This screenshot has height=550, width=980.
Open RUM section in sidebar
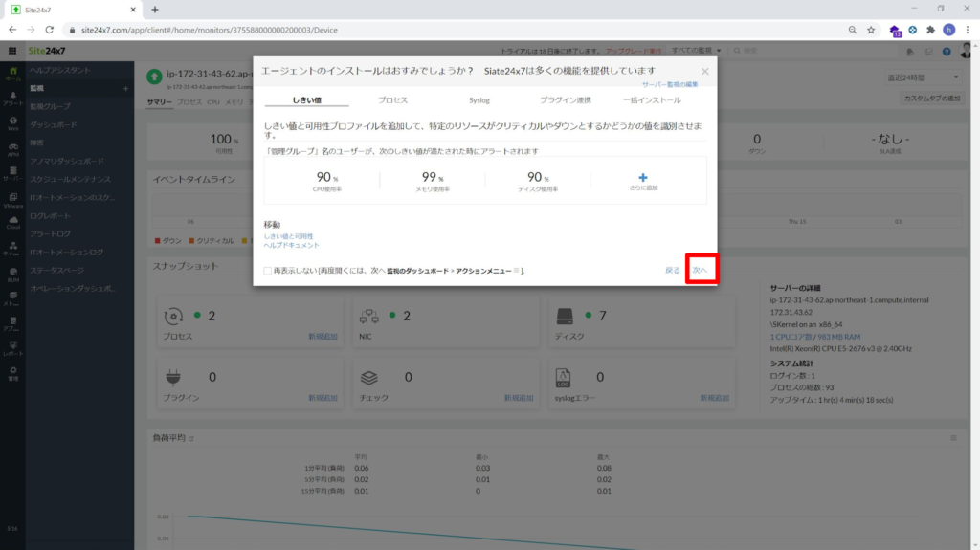[x=12, y=275]
